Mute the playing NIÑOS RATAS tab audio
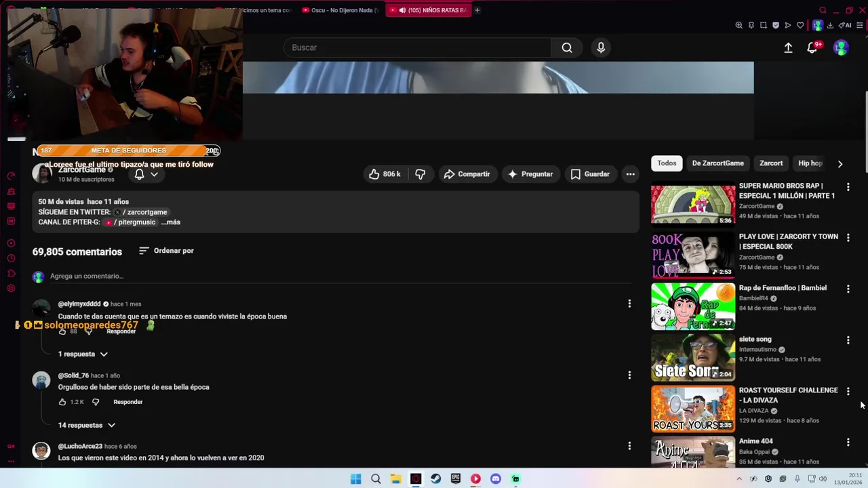 403,10
